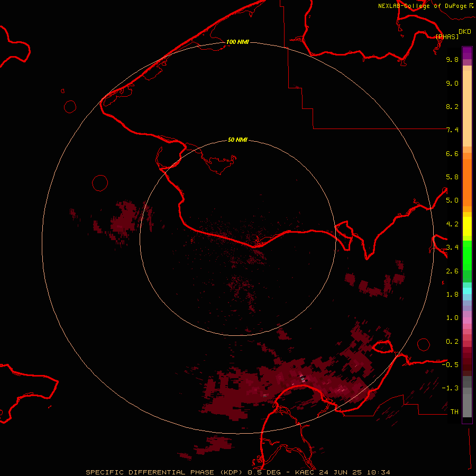Click the 1.8 scale value

tap(452, 295)
